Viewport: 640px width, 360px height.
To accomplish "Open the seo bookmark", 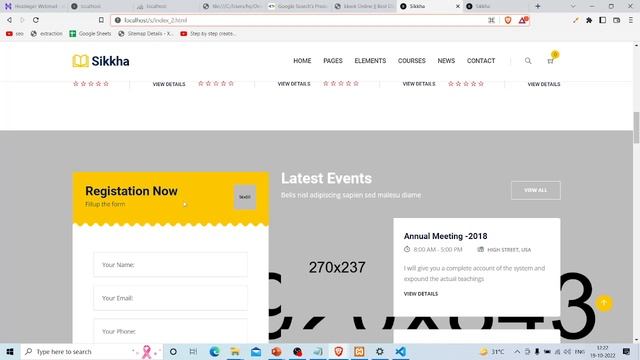I will tap(15, 33).
